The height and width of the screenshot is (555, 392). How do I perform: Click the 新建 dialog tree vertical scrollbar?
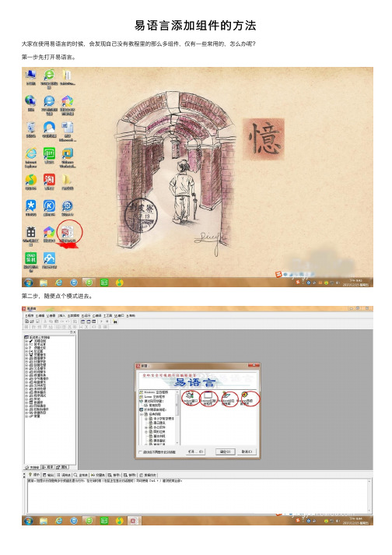coord(177,418)
